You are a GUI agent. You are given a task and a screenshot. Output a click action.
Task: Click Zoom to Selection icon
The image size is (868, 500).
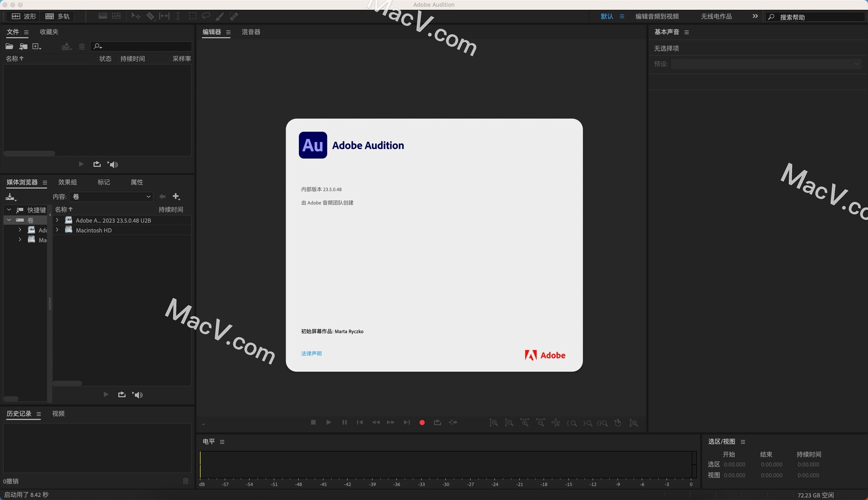603,423
